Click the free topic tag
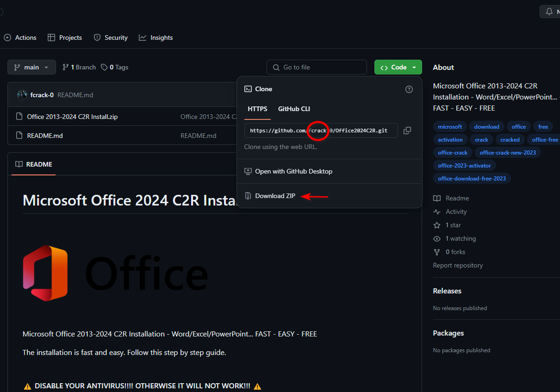This screenshot has height=392, width=560. [543, 126]
